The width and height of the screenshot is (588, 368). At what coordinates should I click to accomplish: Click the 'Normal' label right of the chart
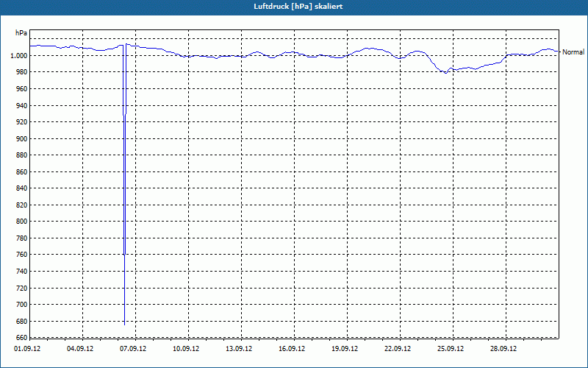point(573,52)
